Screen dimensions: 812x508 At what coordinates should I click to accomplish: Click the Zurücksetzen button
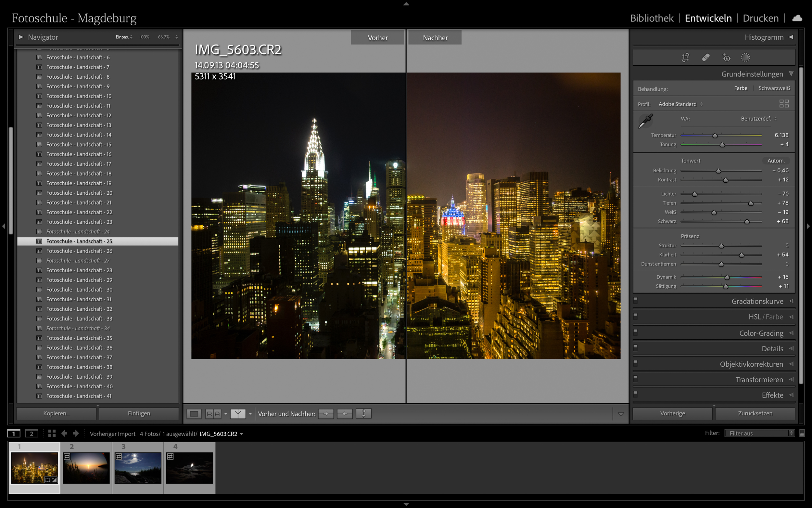point(755,413)
